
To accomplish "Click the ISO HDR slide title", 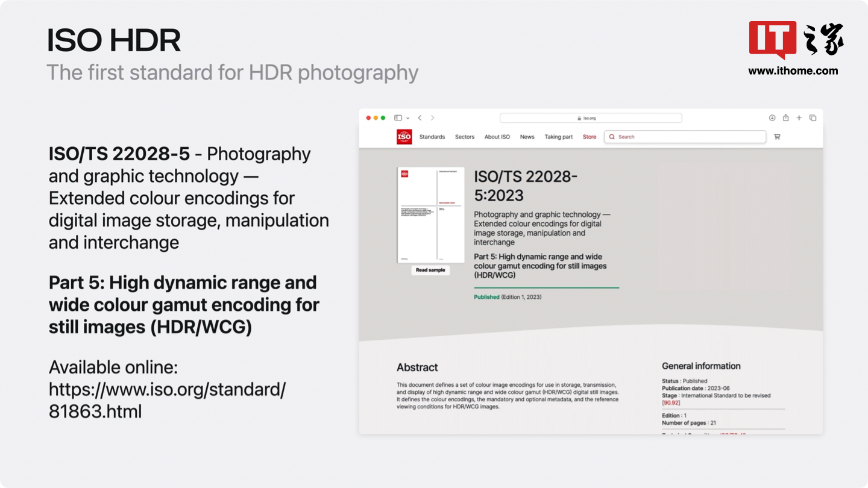I will [x=114, y=40].
